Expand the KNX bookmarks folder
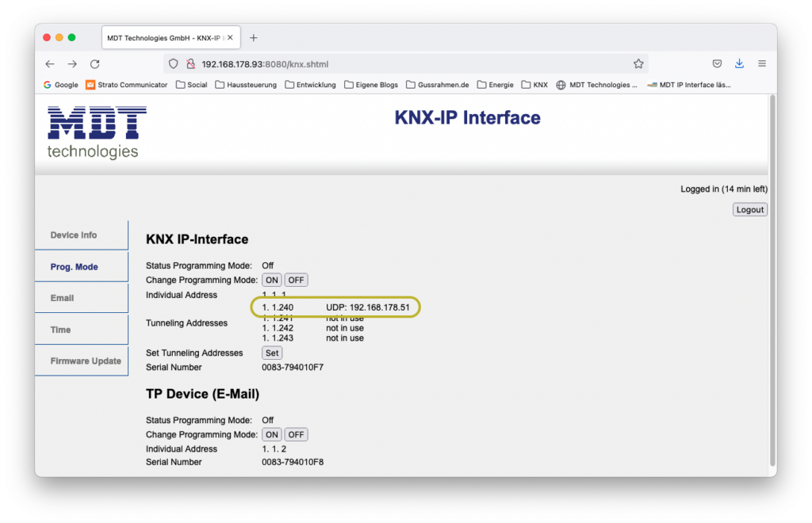The height and width of the screenshot is (523, 812). 534,85
